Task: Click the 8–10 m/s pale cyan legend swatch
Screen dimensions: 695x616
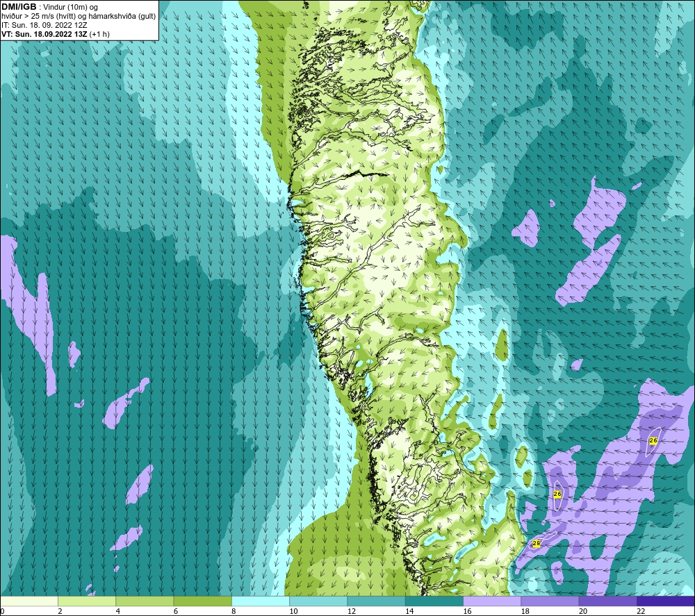Action: pyautogui.click(x=261, y=601)
